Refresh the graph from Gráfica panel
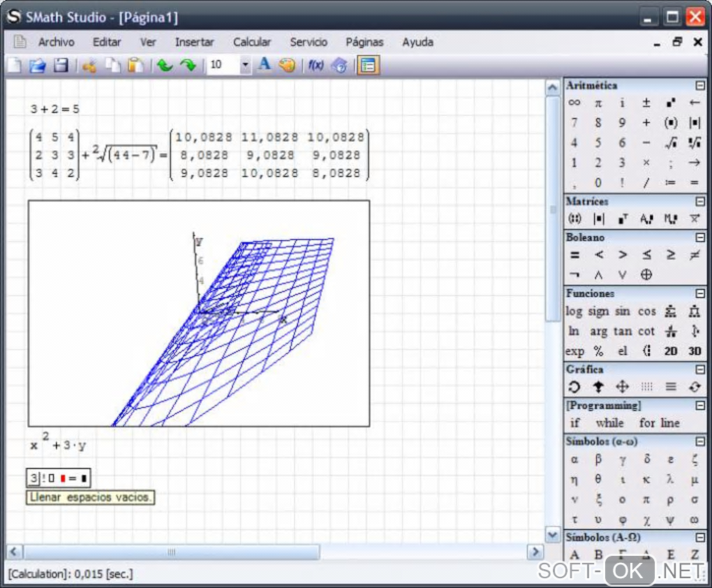This screenshot has width=712, height=588. (695, 387)
